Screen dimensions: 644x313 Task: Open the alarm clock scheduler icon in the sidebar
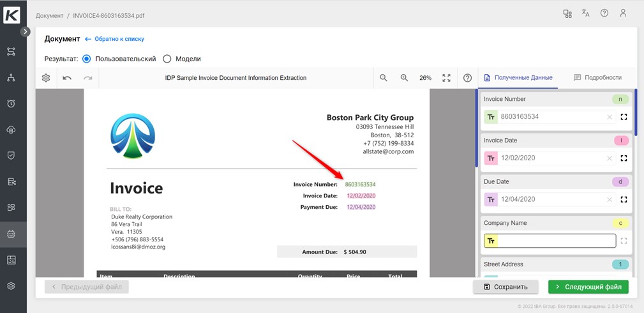click(11, 103)
